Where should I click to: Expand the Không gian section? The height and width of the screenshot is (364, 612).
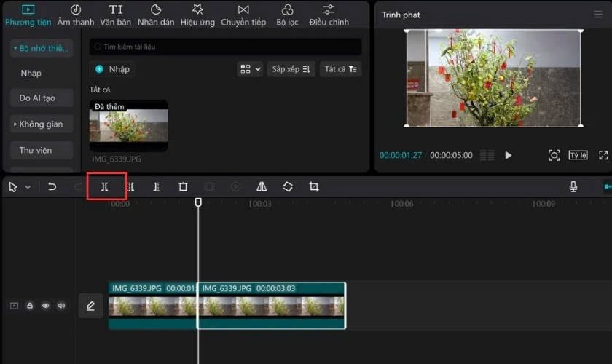pos(42,124)
